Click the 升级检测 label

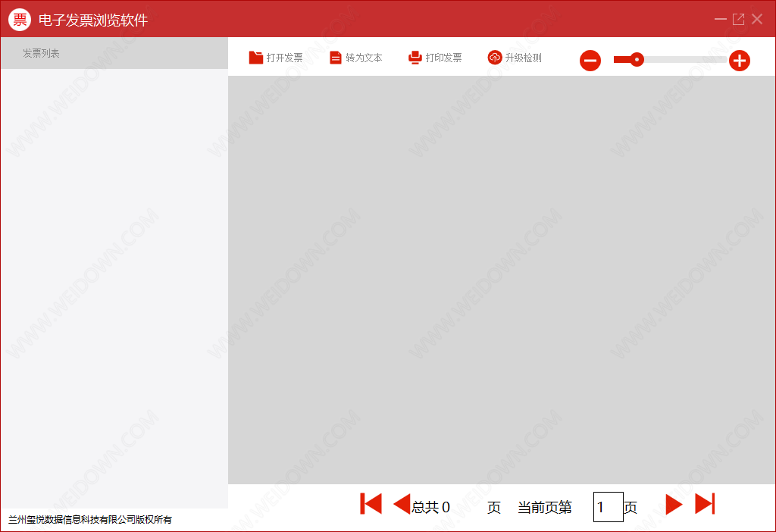pos(523,58)
